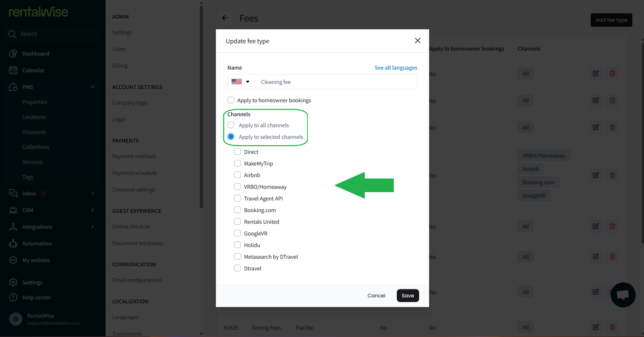Check the Holidu channel checkbox
Viewport: 644px width, 337px height.
tap(238, 245)
